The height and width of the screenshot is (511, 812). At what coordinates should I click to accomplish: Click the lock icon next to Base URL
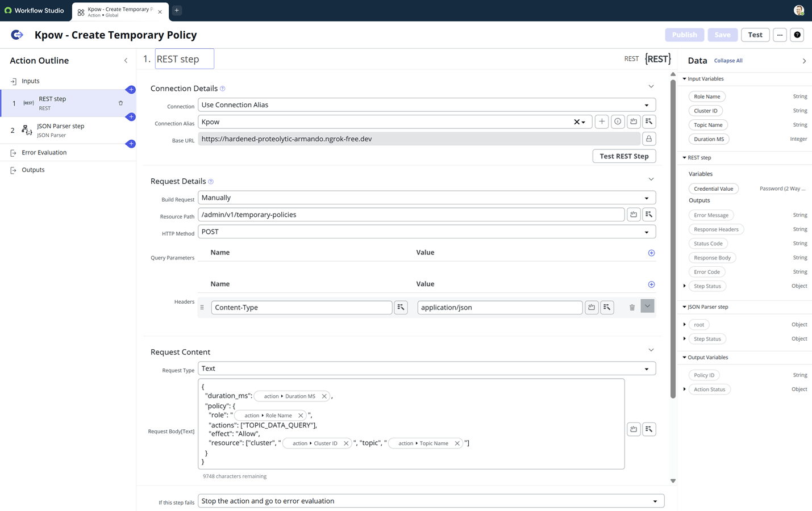649,139
